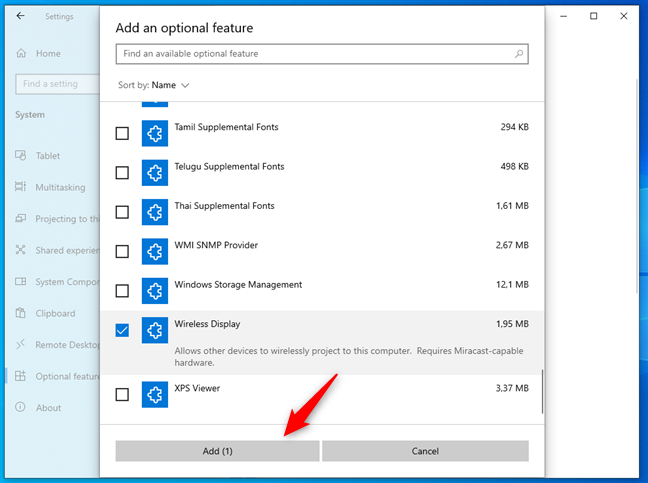Click the Cancel button
The width and height of the screenshot is (648, 483).
click(425, 451)
